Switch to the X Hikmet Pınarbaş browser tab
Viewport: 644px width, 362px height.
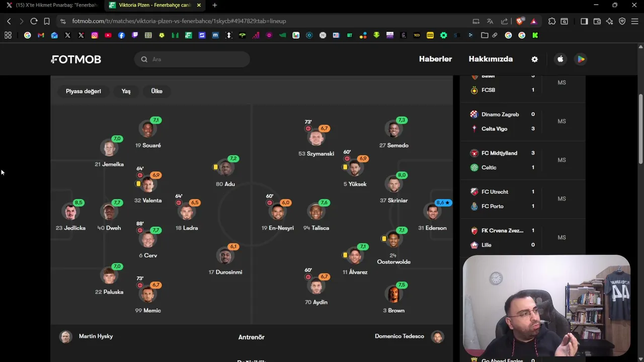pyautogui.click(x=52, y=5)
